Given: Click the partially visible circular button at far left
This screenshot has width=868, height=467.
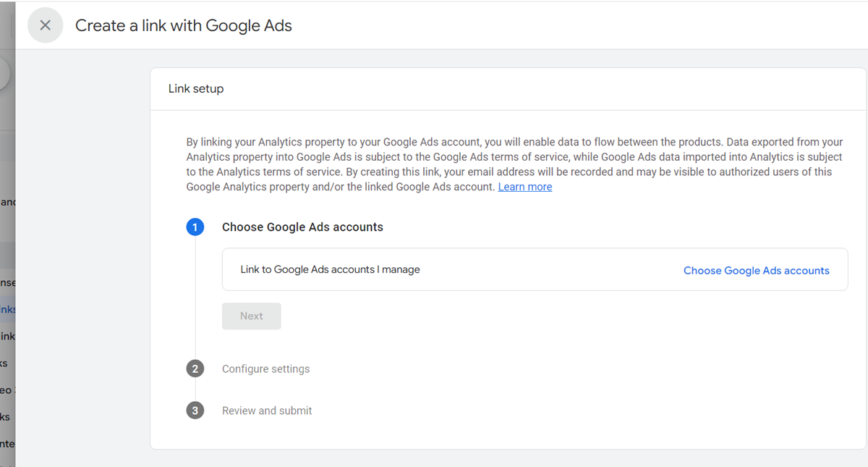Looking at the screenshot, I should pos(2,72).
